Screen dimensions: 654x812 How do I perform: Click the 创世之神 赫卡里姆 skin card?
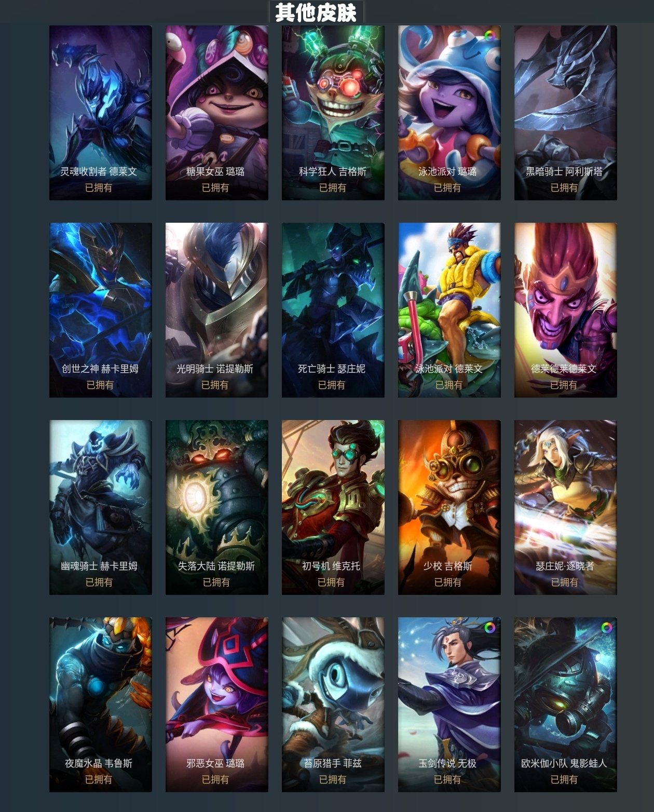click(101, 310)
